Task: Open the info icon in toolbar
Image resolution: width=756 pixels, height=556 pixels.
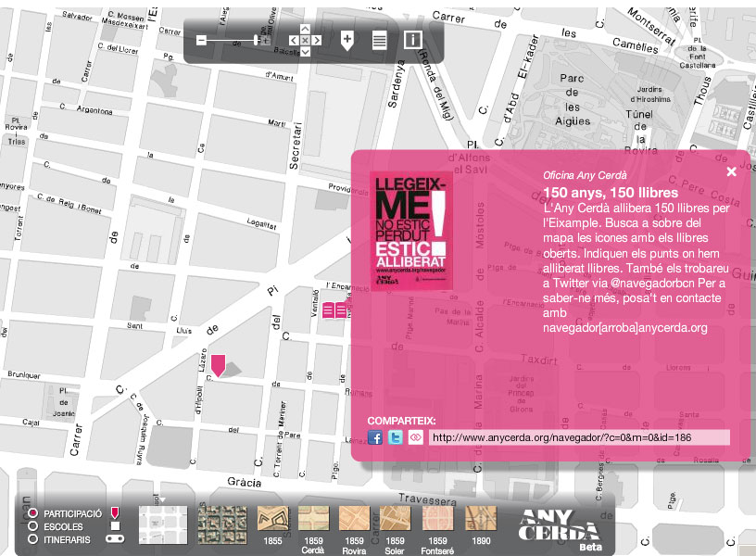Action: pos(412,40)
